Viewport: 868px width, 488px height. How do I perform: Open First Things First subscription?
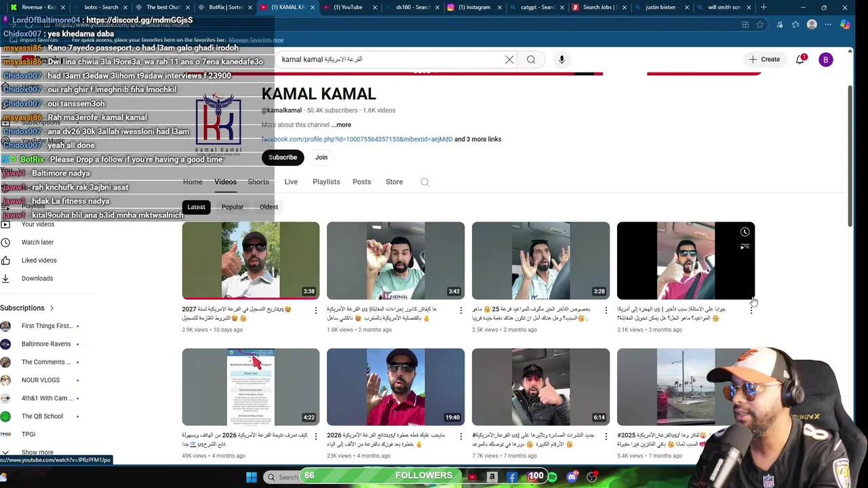46,326
